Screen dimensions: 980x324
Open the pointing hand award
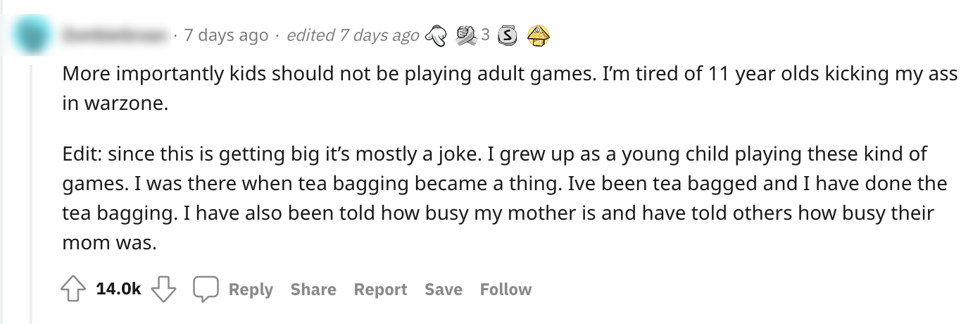point(438,35)
